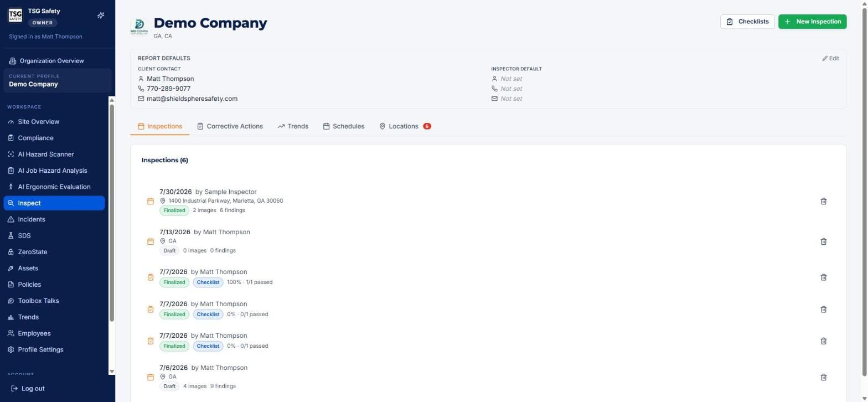Image resolution: width=868 pixels, height=402 pixels.
Task: Switch to the Corrective Actions tab
Action: coord(230,126)
